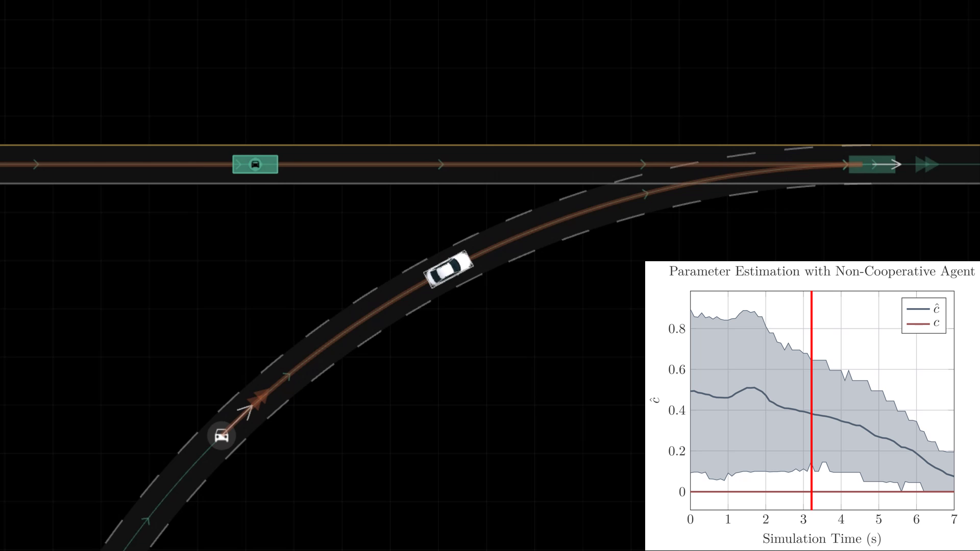This screenshot has width=980, height=551.
Task: Select the white car on the ramp
Action: point(449,269)
